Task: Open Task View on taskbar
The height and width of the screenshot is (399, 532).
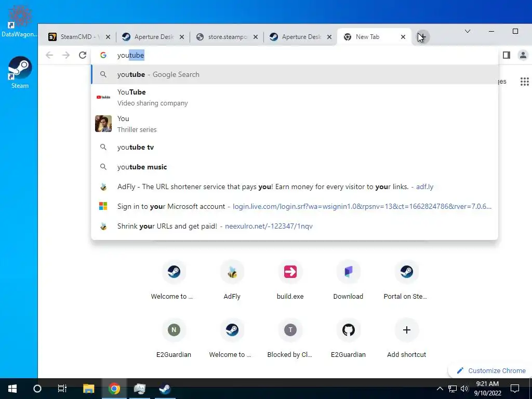Action: [x=62, y=389]
